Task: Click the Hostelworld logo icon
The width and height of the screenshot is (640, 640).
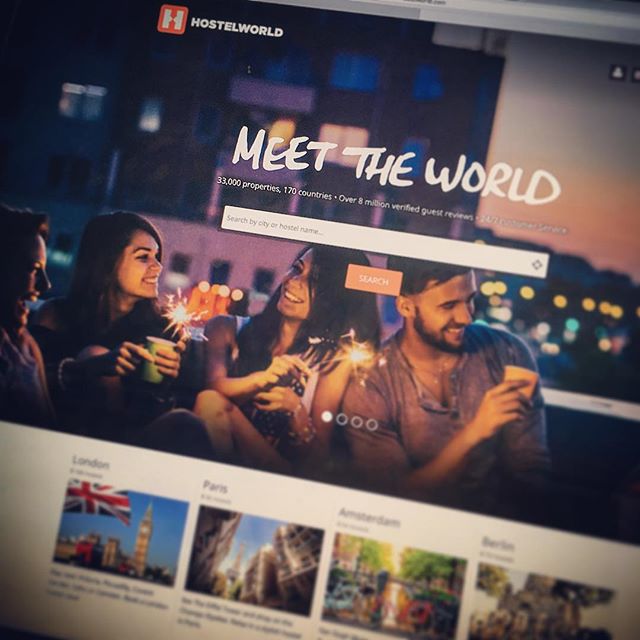Action: point(172,19)
